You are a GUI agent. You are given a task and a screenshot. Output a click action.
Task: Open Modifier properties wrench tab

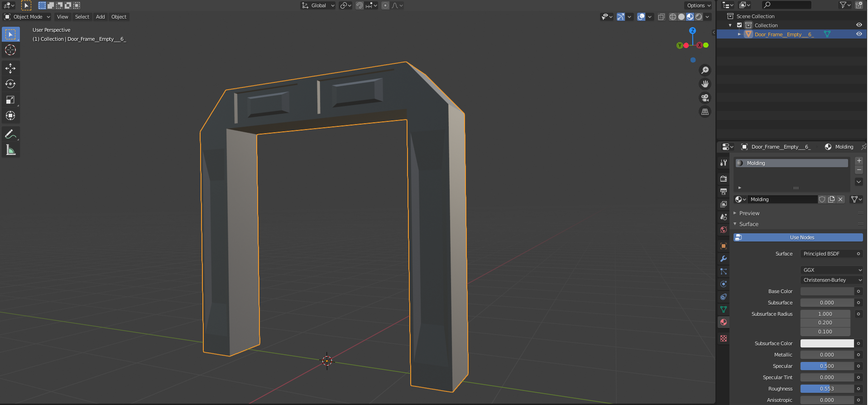coord(724,259)
